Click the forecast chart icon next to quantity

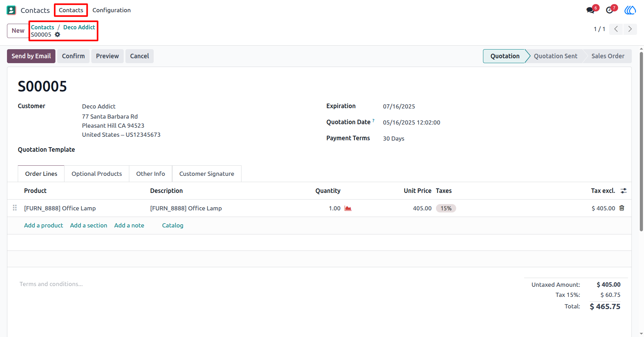pyautogui.click(x=348, y=208)
